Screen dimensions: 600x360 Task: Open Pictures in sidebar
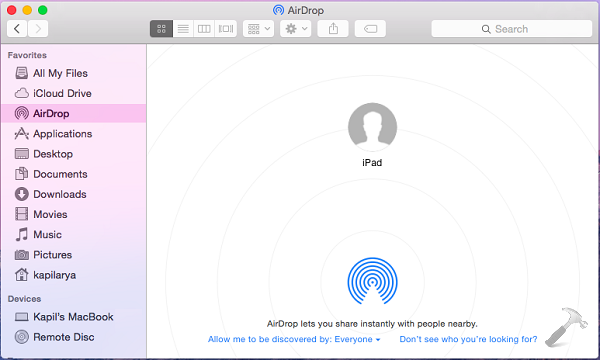point(73,255)
